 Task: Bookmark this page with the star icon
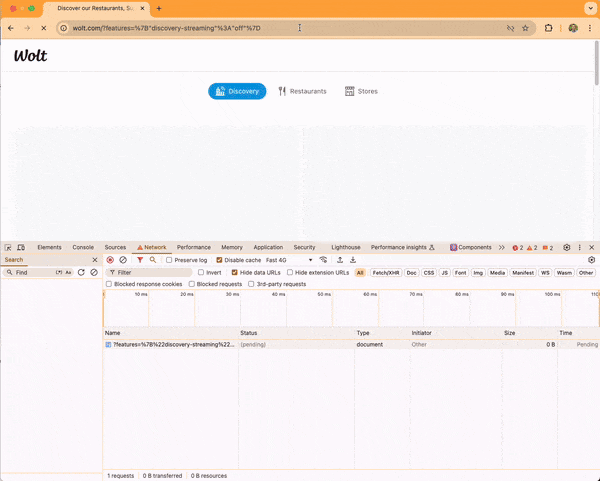(525, 28)
